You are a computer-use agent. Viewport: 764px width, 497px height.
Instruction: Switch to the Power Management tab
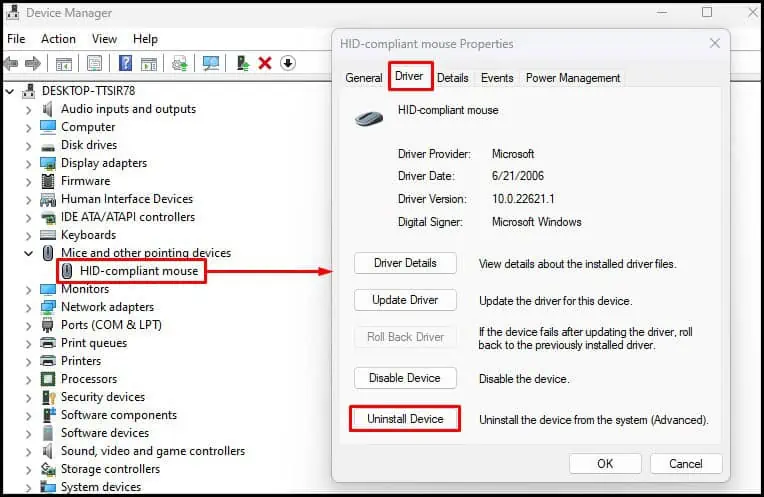(573, 78)
